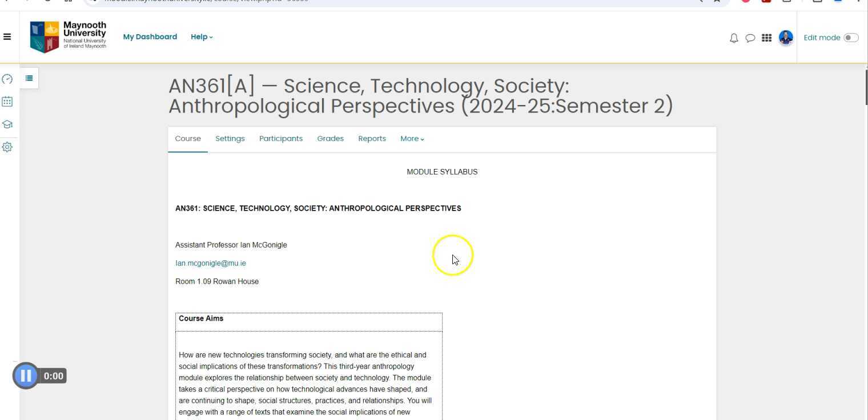Image resolution: width=868 pixels, height=420 pixels.
Task: Open the Grades tab
Action: [331, 139]
